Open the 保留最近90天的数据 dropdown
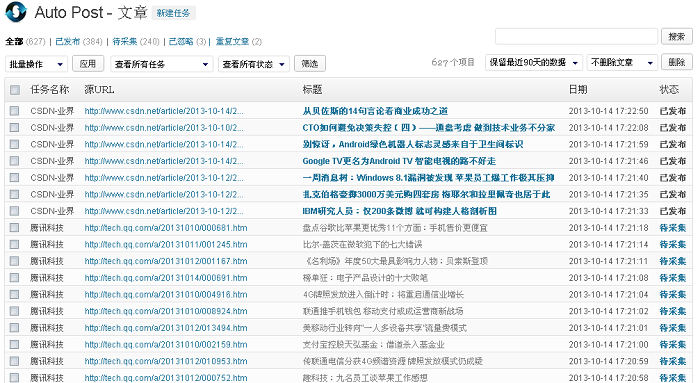The height and width of the screenshot is (383, 700). tap(534, 62)
